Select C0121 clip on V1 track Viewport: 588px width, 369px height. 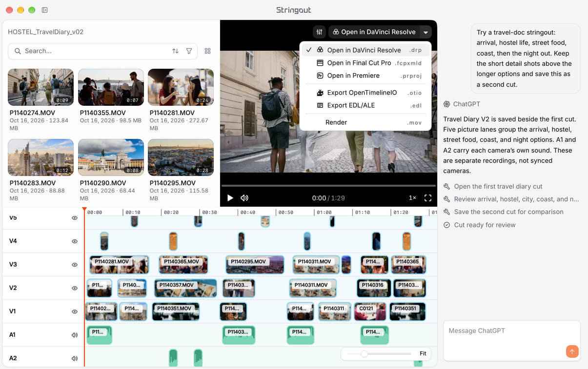coord(370,311)
